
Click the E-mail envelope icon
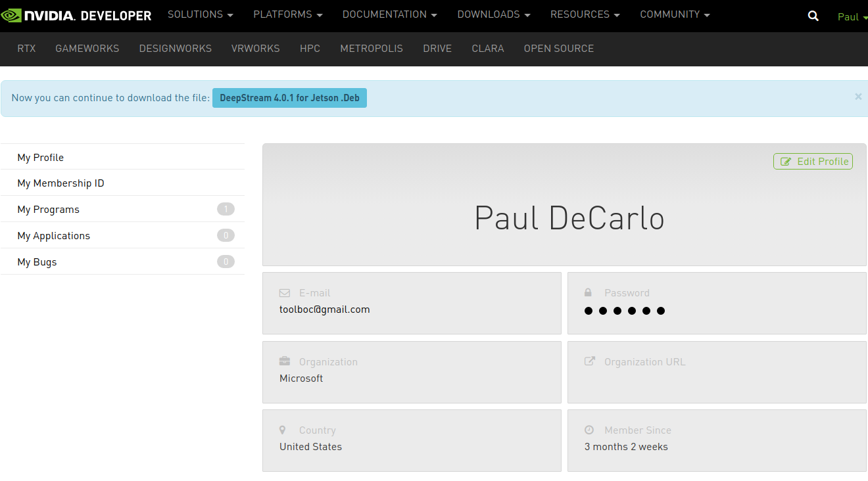[285, 293]
